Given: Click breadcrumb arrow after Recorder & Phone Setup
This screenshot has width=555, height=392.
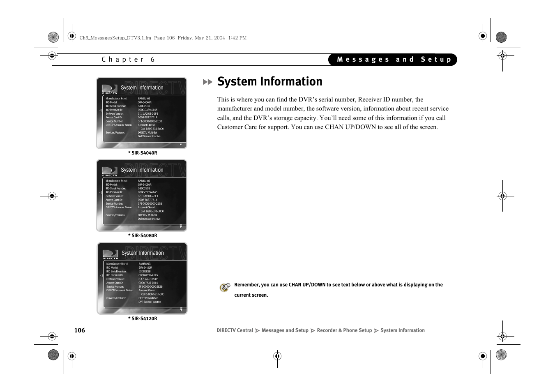Looking at the screenshot, I should (376, 331).
